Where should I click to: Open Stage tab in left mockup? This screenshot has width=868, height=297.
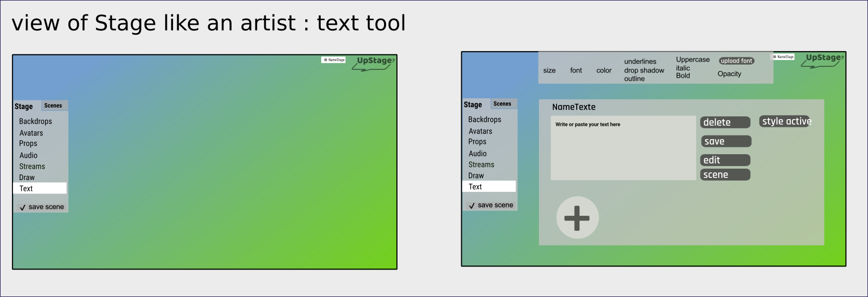coord(24,106)
